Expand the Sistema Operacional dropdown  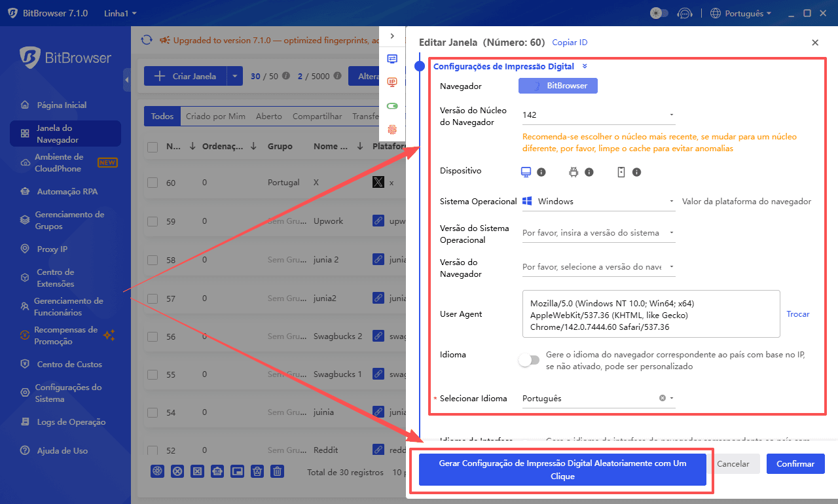[597, 201]
